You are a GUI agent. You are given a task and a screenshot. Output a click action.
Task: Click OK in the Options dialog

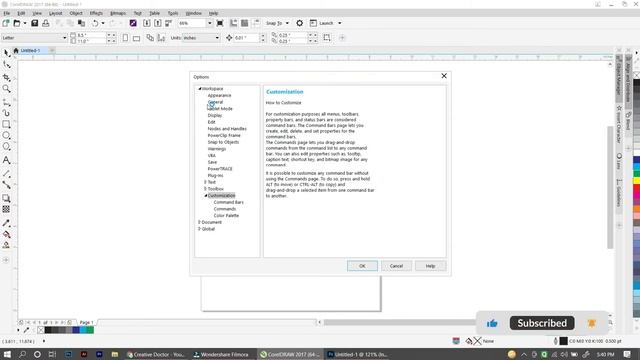click(x=362, y=266)
